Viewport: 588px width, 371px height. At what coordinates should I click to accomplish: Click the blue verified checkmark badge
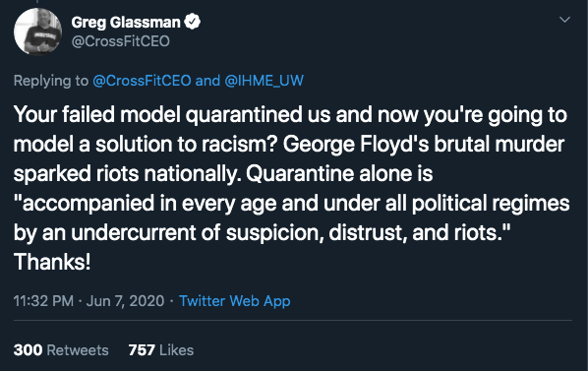[x=193, y=22]
